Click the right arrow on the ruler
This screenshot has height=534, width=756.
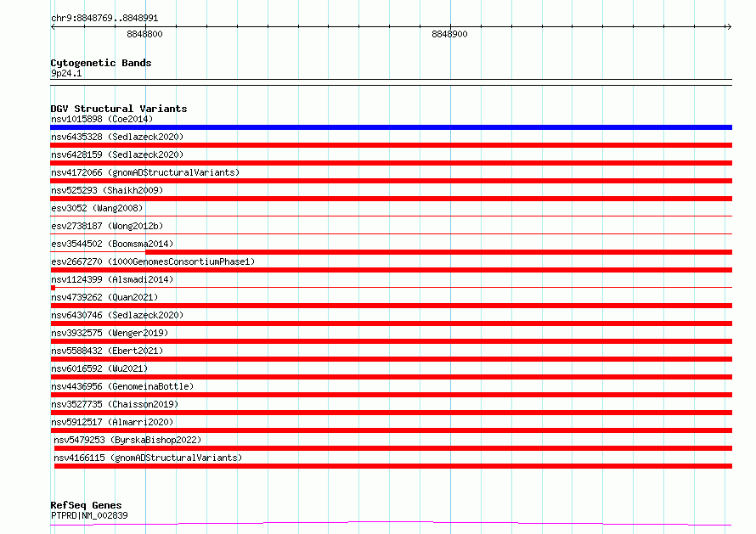(x=729, y=27)
